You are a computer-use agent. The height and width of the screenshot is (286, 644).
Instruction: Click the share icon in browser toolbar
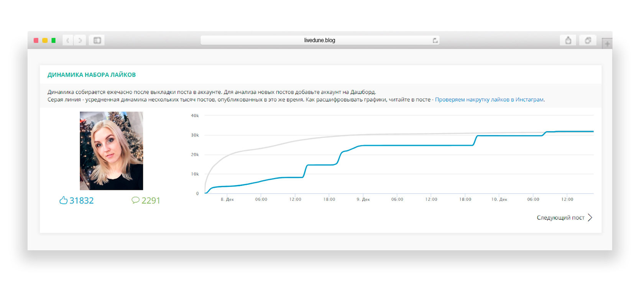568,40
